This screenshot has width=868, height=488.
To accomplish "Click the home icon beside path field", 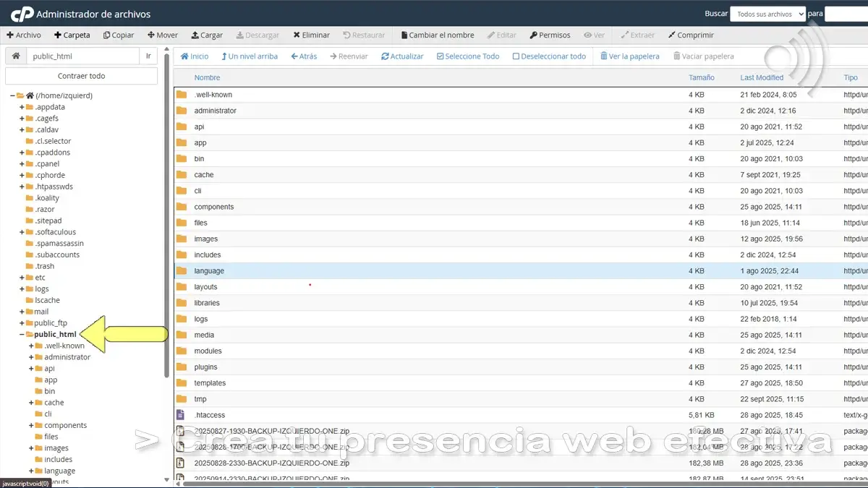I will point(16,56).
